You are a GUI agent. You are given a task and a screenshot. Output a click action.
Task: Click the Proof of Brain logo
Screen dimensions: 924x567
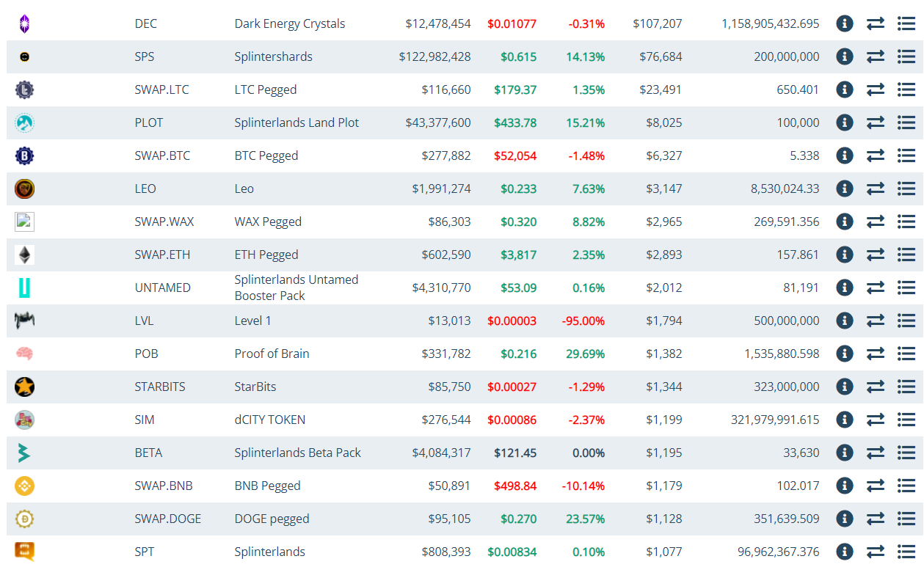[24, 354]
